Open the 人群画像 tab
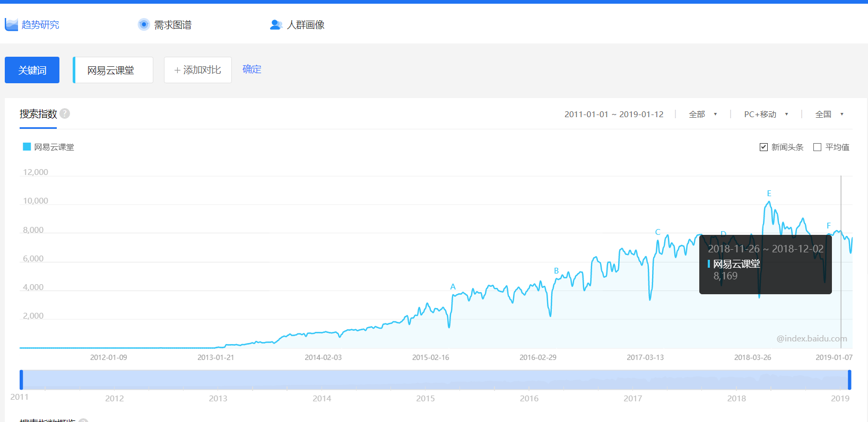 click(305, 25)
